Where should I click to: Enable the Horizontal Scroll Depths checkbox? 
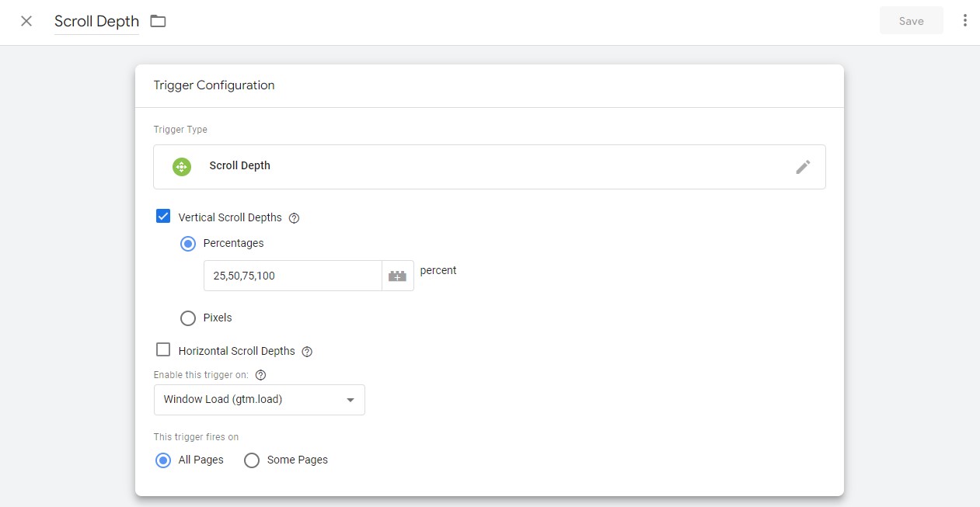coord(163,350)
